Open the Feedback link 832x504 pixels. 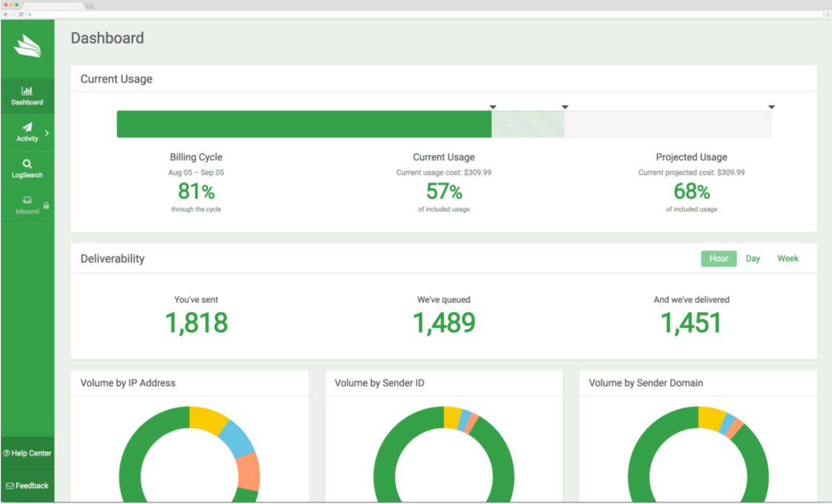pos(27,485)
